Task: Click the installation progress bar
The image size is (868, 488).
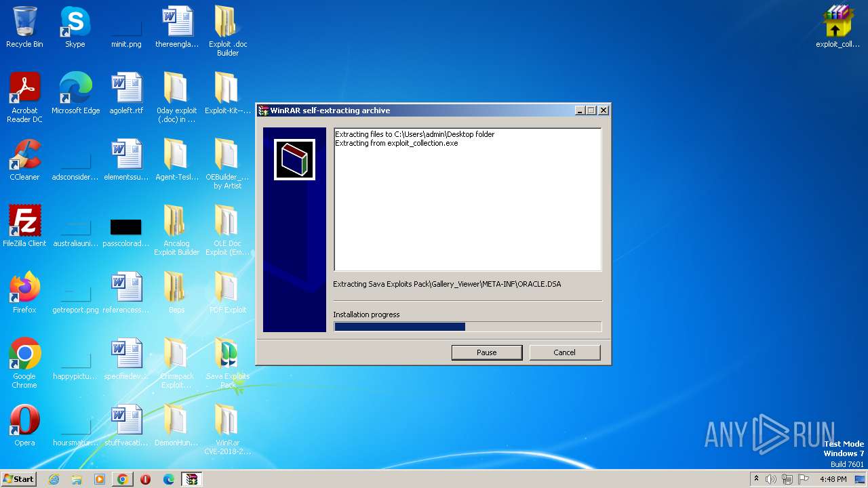Action: [x=467, y=327]
